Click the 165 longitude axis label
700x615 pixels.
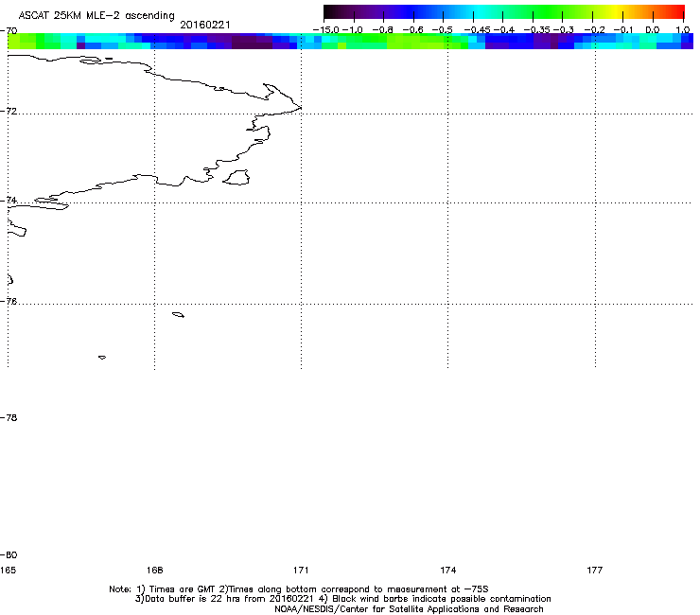[x=8, y=571]
